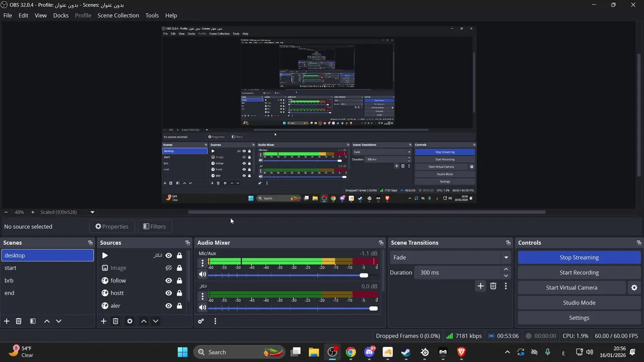This screenshot has height=362, width=644.
Task: Click the Filters button
Action: point(154,227)
